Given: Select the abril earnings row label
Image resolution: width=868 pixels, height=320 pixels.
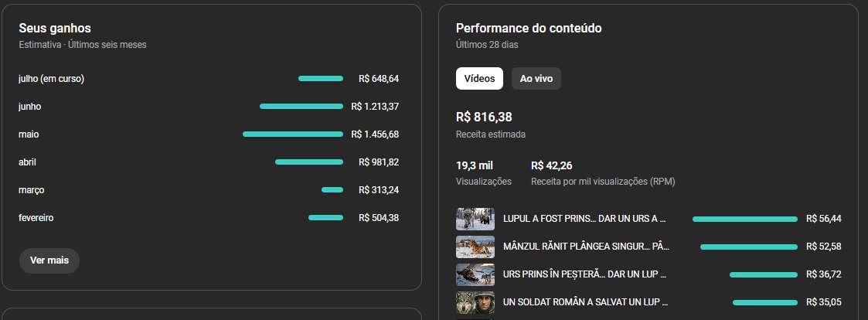Looking at the screenshot, I should (27, 162).
